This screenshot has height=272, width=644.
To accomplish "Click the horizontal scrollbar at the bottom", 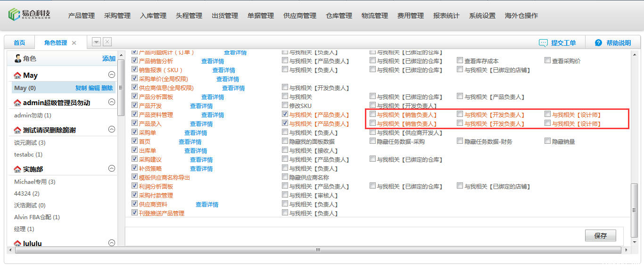I will tap(318, 250).
